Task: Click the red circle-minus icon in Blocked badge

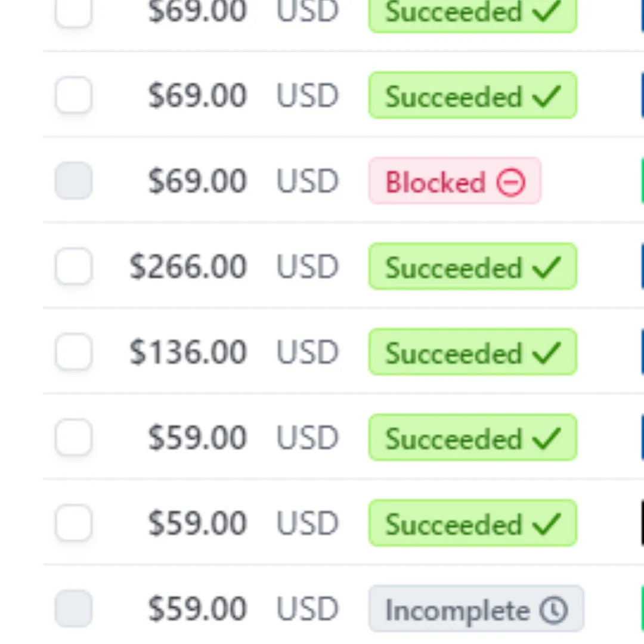Action: point(510,182)
